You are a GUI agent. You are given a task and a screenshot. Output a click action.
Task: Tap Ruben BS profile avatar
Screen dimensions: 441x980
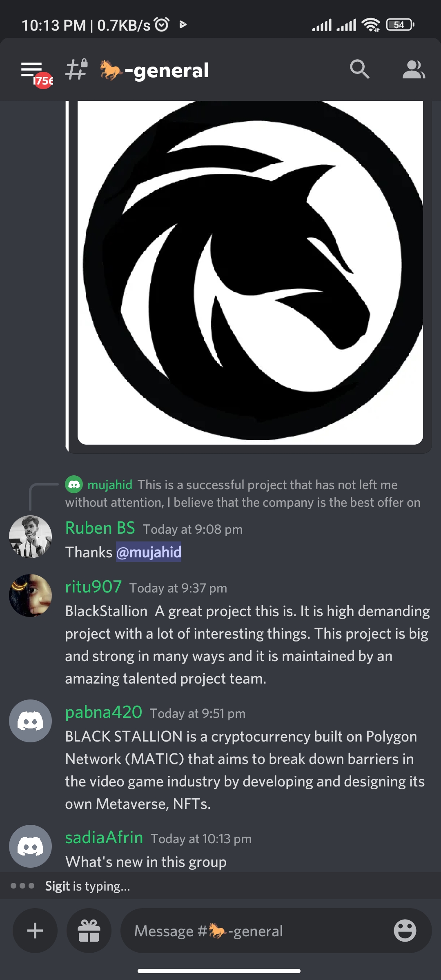pos(31,537)
